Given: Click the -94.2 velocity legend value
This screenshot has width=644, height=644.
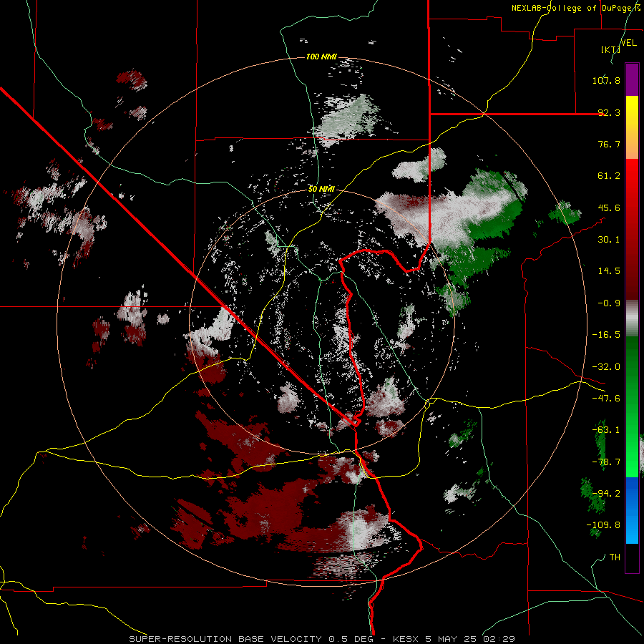Looking at the screenshot, I should 606,493.
